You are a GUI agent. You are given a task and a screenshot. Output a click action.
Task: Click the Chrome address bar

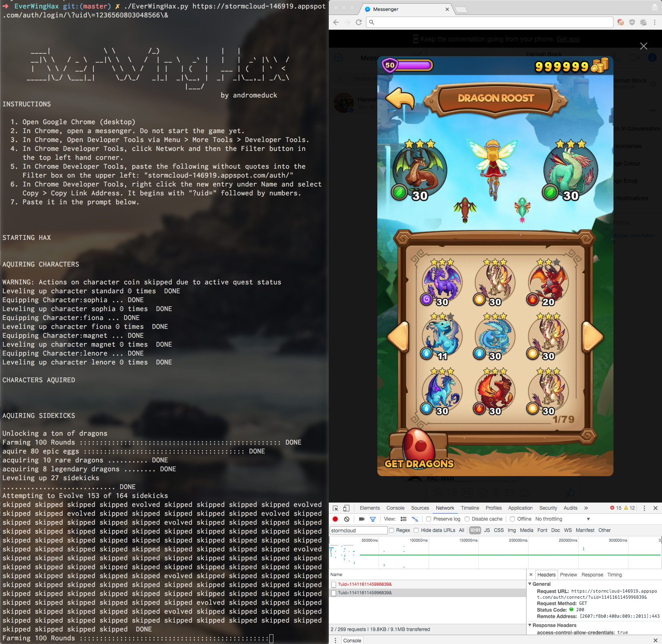pos(489,22)
